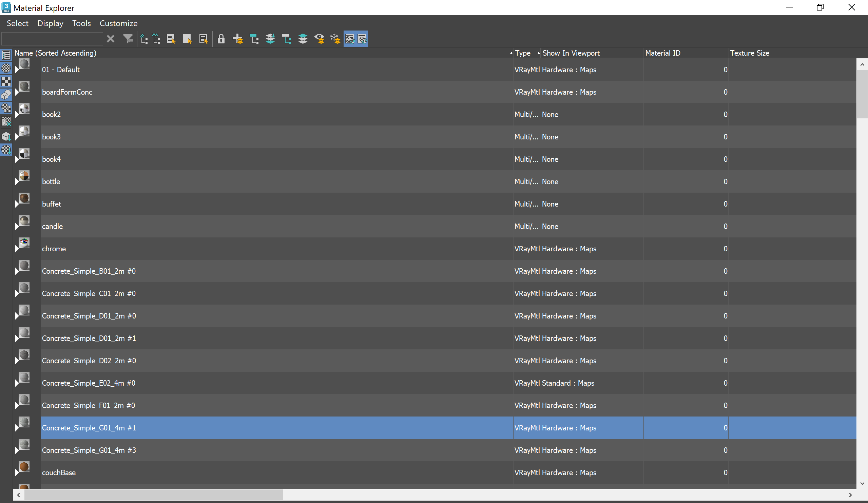Viewport: 868px width, 503px height.
Task: Toggle cube and sphere objects display filter
Action: click(6, 94)
